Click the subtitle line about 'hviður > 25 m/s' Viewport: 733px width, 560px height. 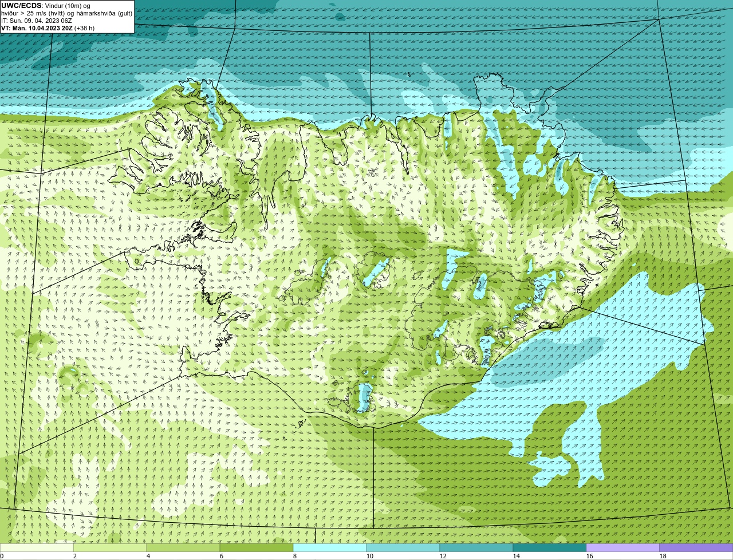pos(66,13)
